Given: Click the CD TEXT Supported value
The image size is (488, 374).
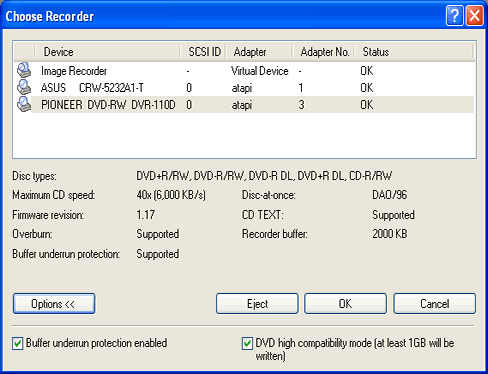Looking at the screenshot, I should [x=393, y=215].
